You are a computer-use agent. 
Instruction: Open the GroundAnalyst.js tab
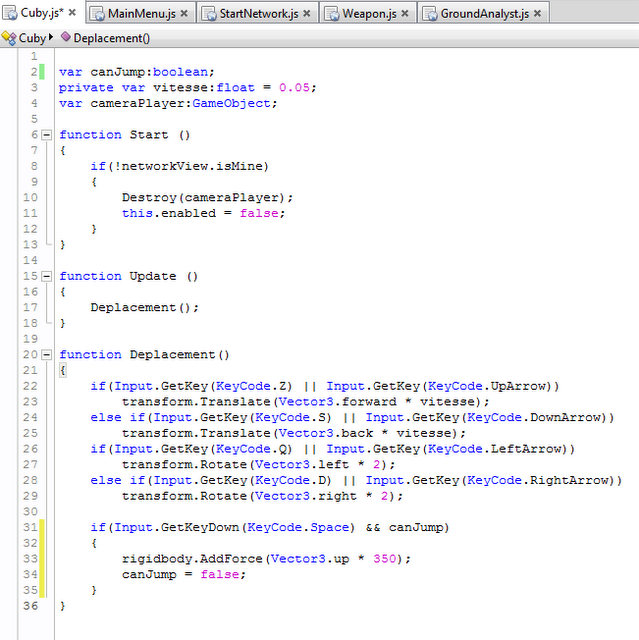tap(484, 13)
